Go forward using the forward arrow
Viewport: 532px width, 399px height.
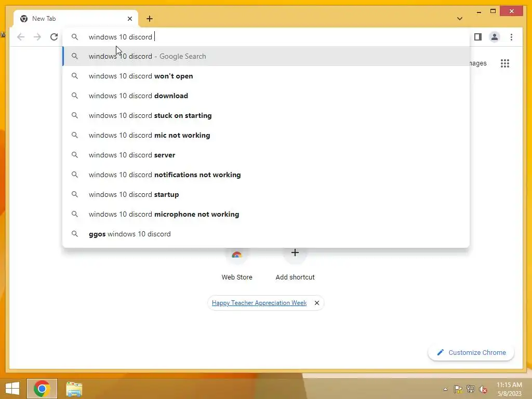37,37
